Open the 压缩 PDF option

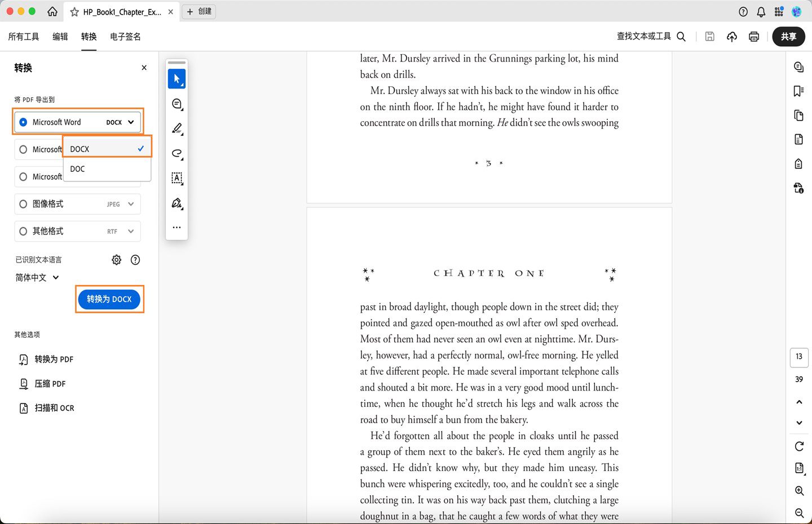50,384
